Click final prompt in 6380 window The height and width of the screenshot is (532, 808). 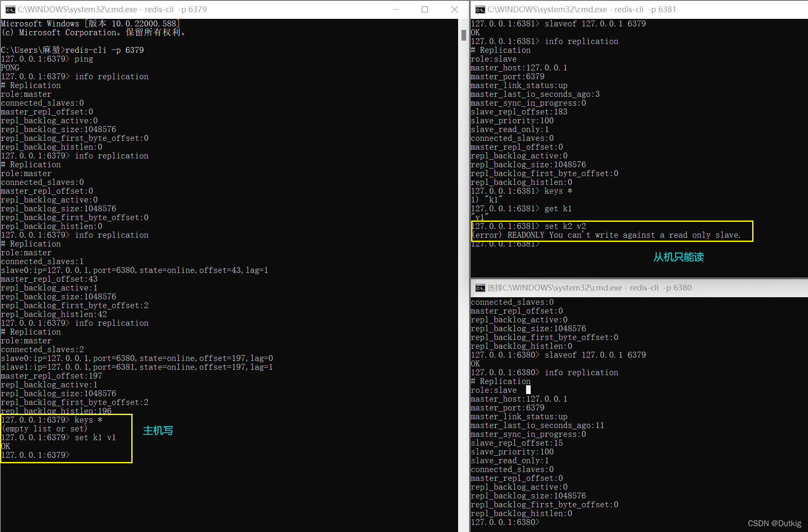point(505,522)
